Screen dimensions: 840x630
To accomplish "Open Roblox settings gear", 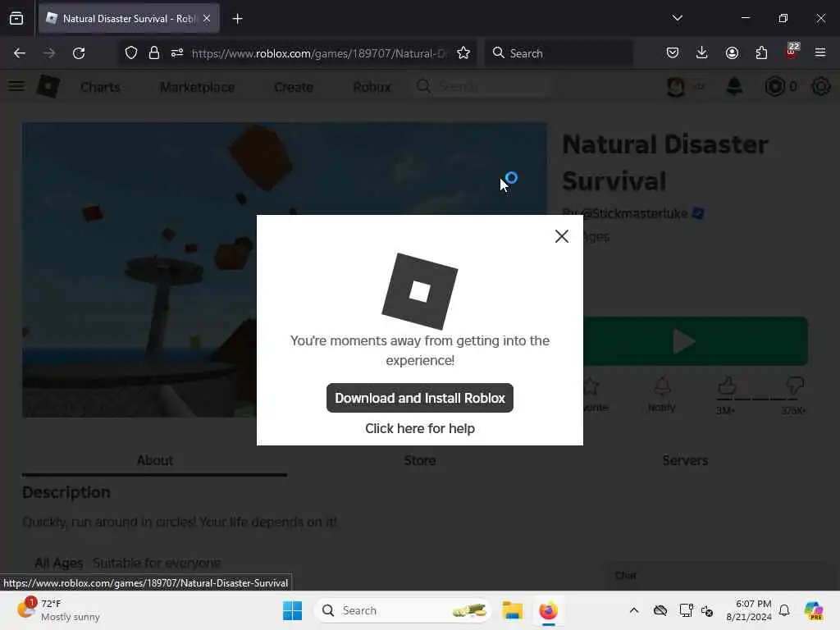I will [820, 86].
